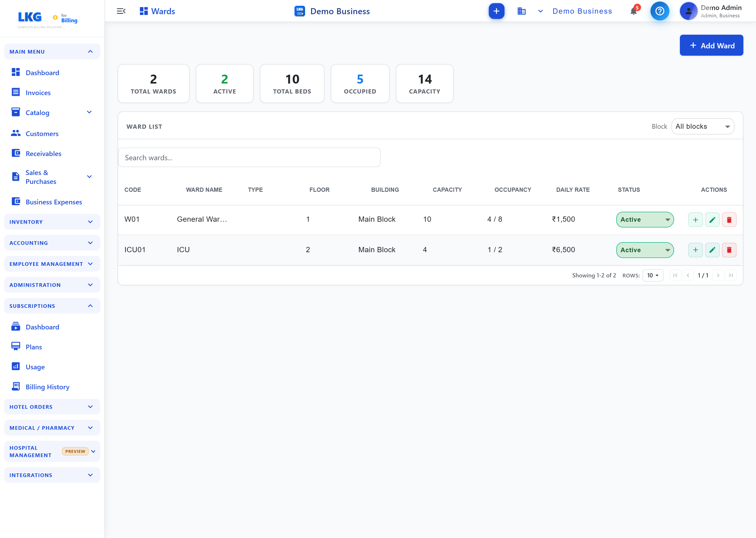Click the blue plus quick-add icon

[496, 11]
